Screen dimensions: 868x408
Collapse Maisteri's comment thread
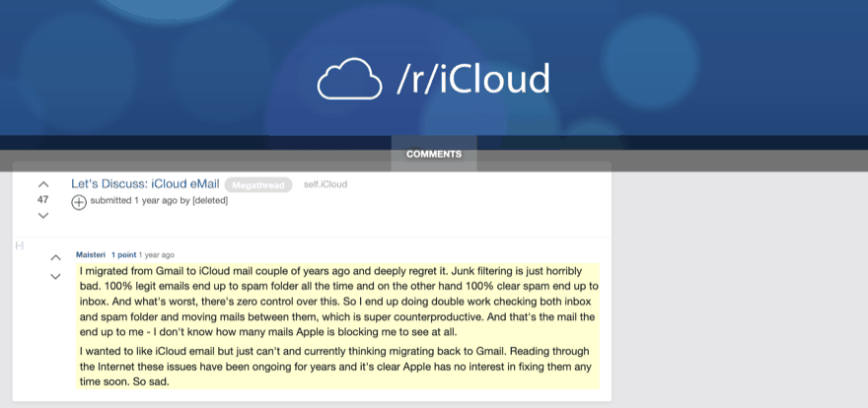[x=20, y=245]
